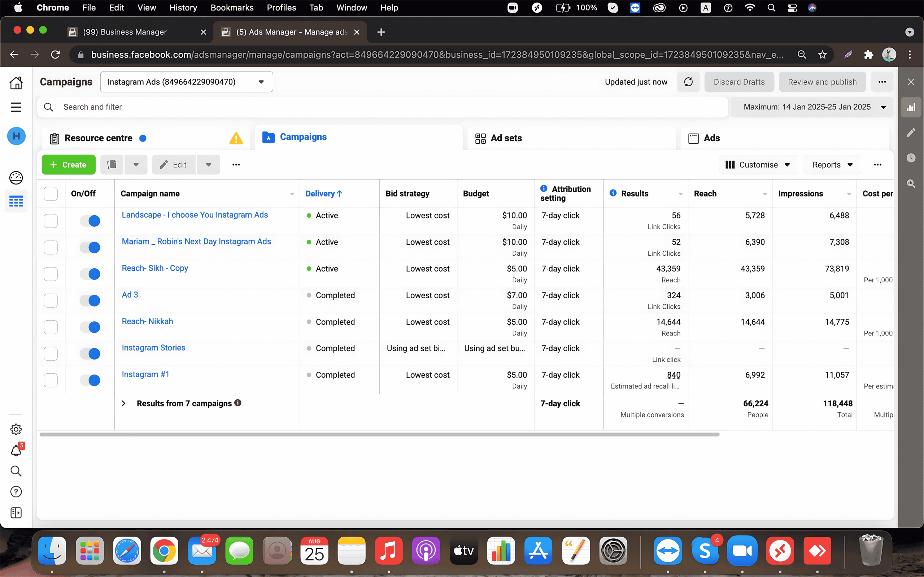Open the Bookmarks menu in the menu bar

[232, 8]
